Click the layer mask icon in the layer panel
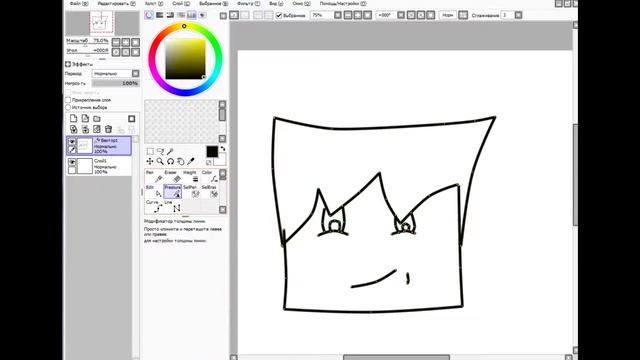Viewport: 640px width, 360px height. click(131, 119)
